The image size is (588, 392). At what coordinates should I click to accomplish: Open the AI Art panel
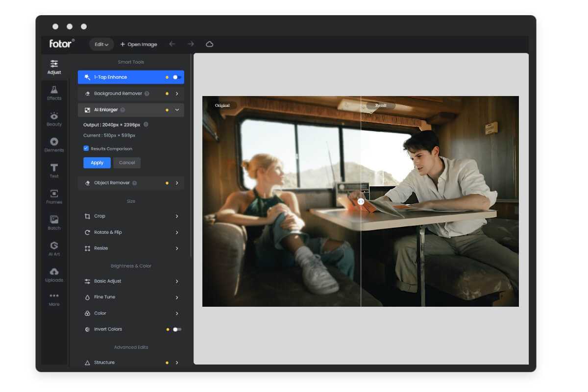click(x=54, y=248)
